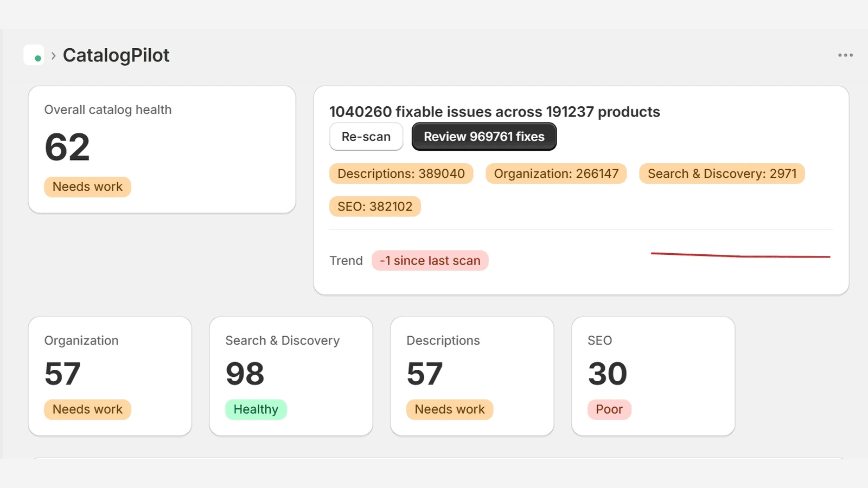This screenshot has width=868, height=488.
Task: Click the Poor badge under SEO
Action: pos(609,409)
